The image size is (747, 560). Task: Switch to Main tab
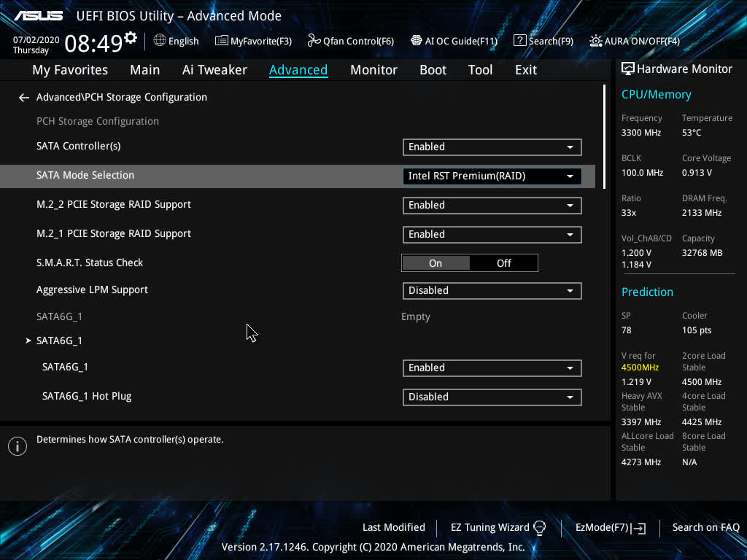click(x=145, y=70)
